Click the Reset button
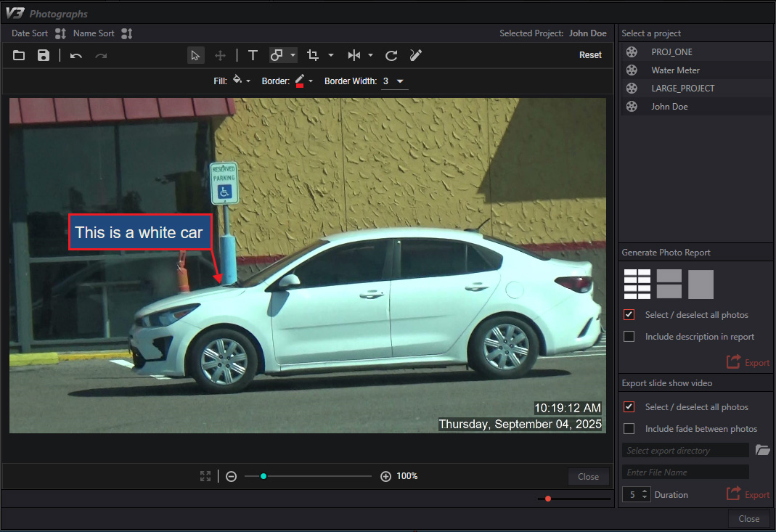 click(590, 55)
